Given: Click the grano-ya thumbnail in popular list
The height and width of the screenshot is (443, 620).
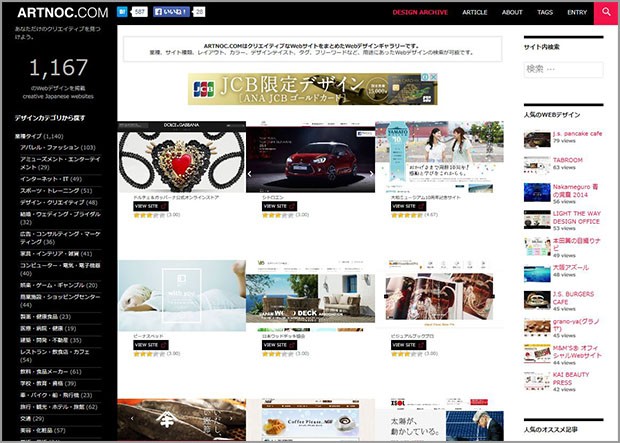Looking at the screenshot, I should (537, 327).
